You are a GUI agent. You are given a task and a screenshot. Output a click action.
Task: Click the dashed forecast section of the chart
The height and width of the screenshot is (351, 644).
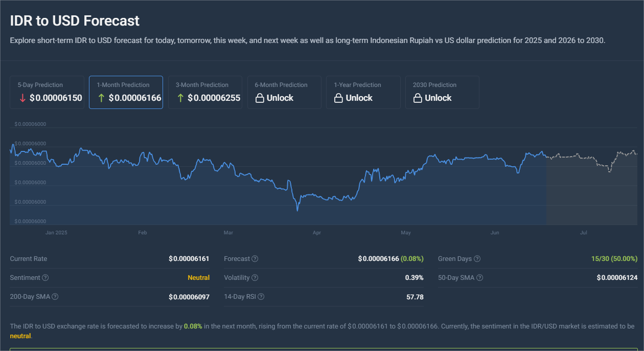click(x=592, y=161)
